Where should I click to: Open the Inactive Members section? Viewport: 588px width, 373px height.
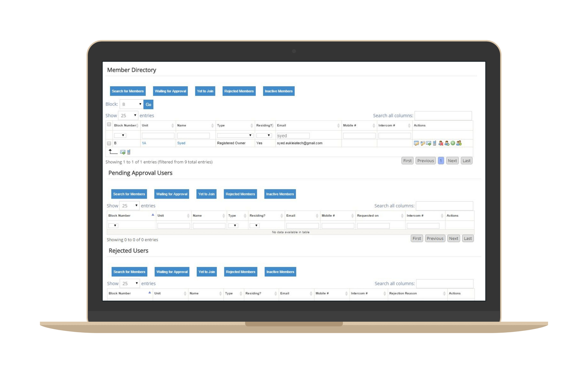tap(278, 91)
